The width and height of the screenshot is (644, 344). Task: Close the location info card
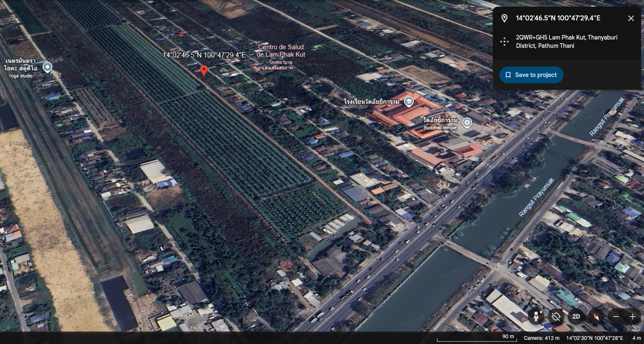coord(631,18)
